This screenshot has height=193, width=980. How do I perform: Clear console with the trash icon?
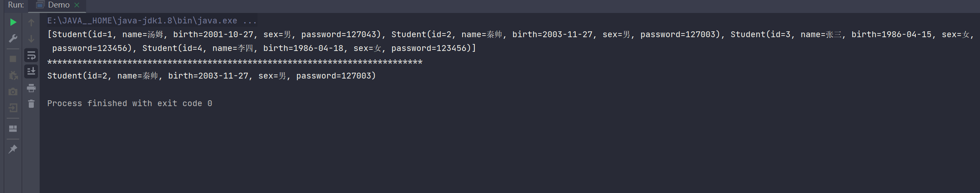31,104
